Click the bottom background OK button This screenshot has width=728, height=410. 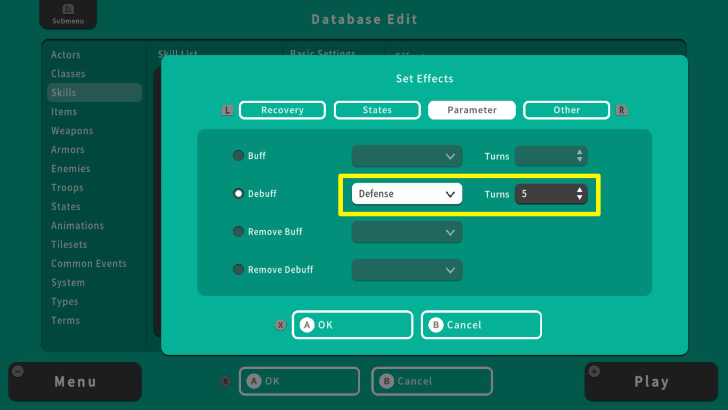coord(299,382)
